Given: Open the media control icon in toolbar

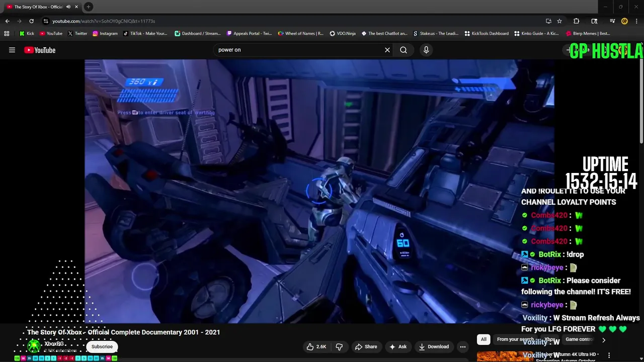Looking at the screenshot, I should 612,21.
